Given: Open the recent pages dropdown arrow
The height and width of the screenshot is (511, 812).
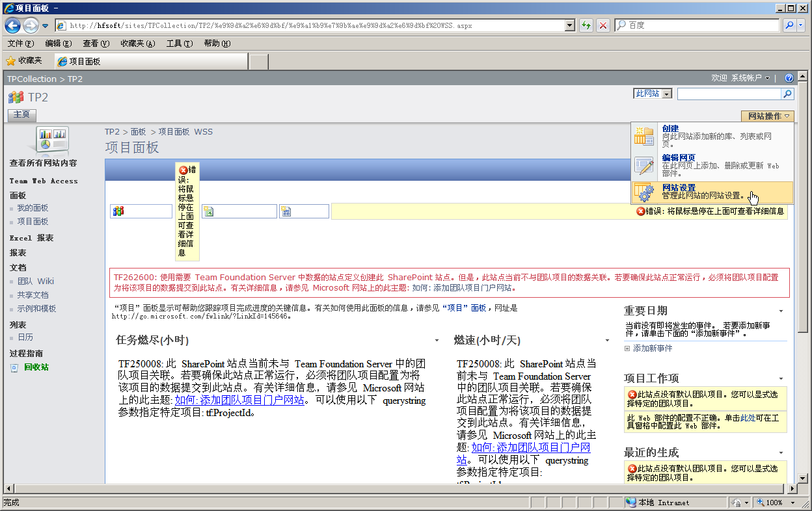Looking at the screenshot, I should (45, 26).
